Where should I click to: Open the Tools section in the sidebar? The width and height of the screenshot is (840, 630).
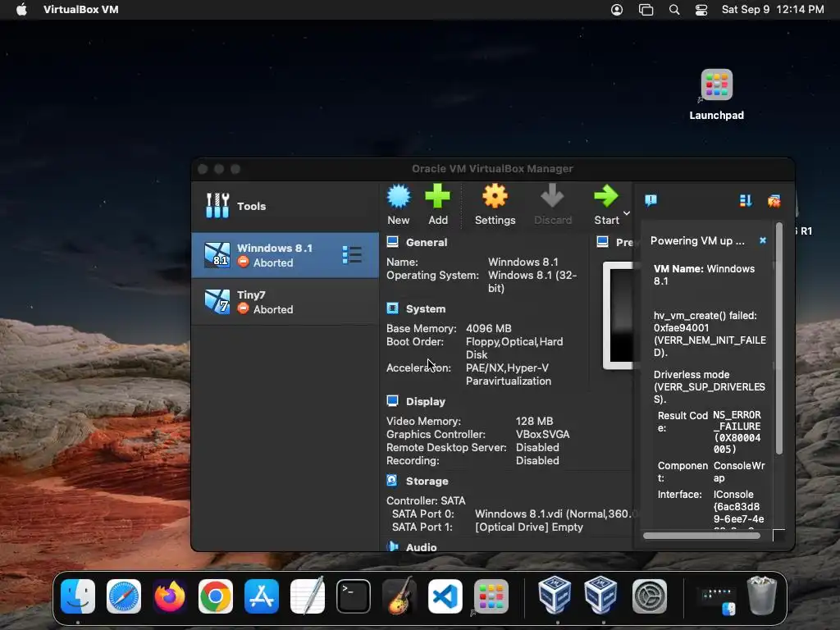coord(285,206)
